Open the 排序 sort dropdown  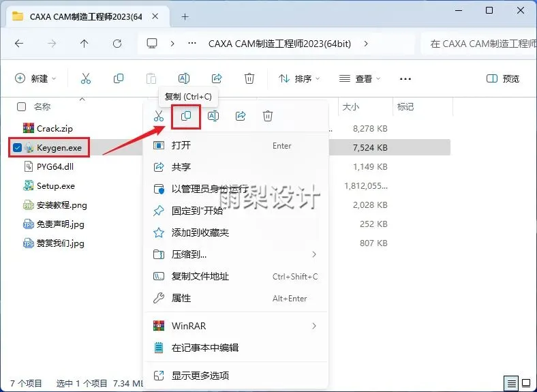[299, 78]
